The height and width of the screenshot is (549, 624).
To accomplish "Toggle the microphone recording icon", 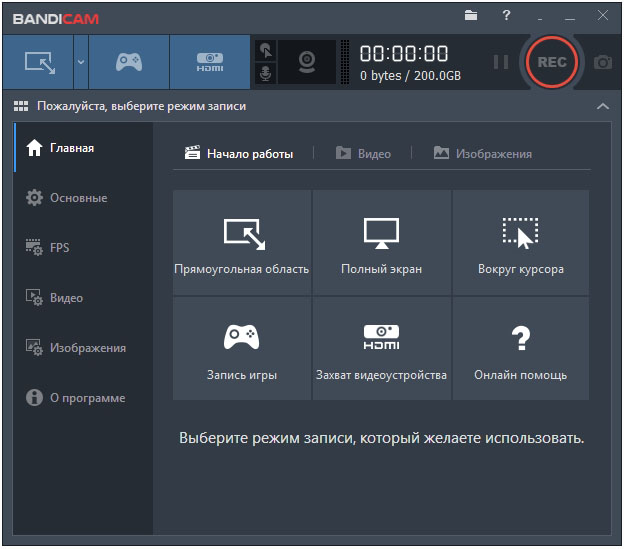I will tap(266, 74).
